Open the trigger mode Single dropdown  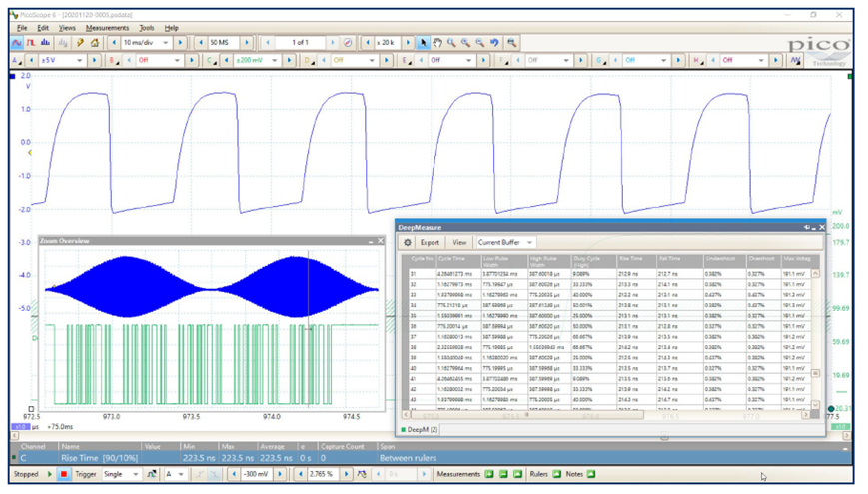pyautogui.click(x=136, y=474)
